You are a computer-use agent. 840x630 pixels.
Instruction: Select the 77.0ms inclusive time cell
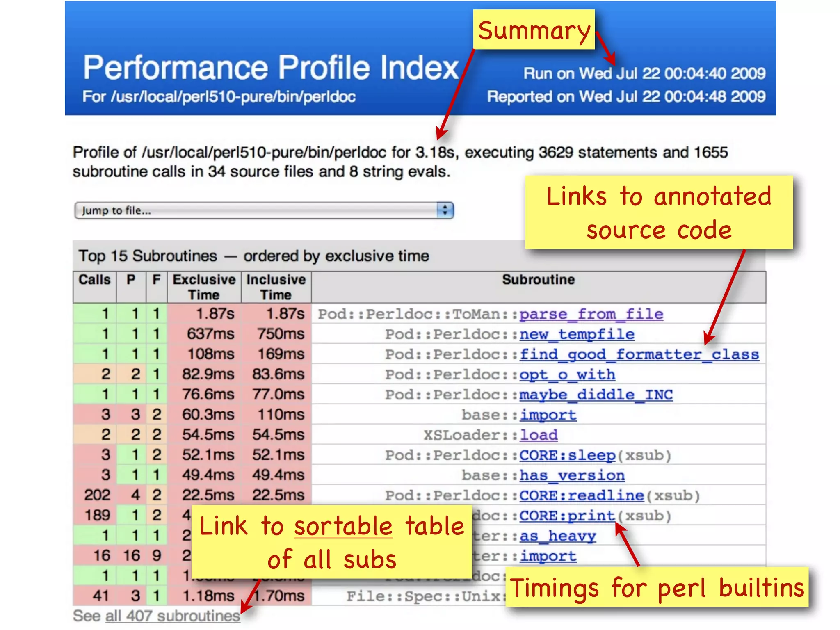(276, 394)
